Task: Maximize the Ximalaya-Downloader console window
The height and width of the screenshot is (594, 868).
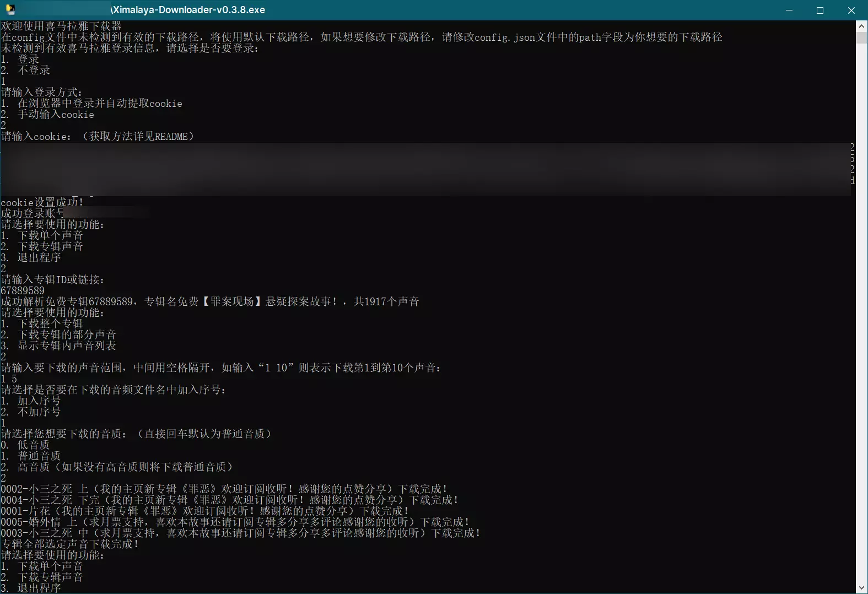Action: (820, 10)
